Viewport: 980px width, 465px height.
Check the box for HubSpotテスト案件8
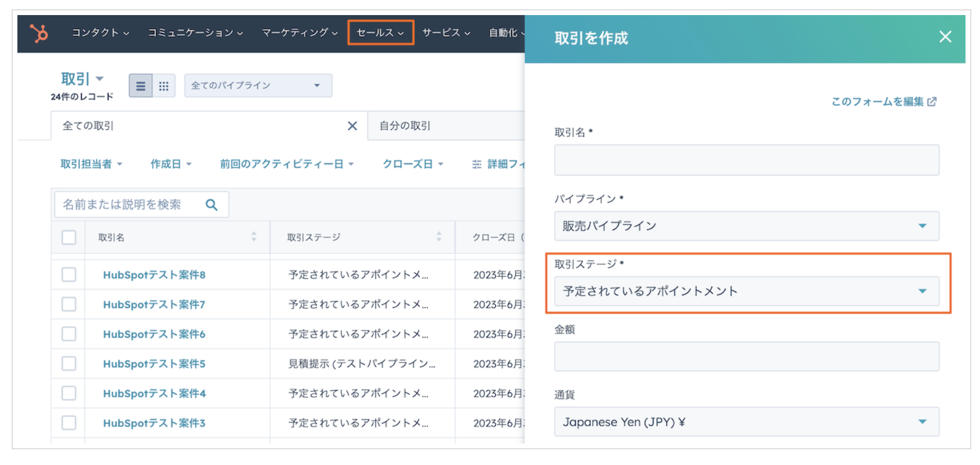pos(69,274)
